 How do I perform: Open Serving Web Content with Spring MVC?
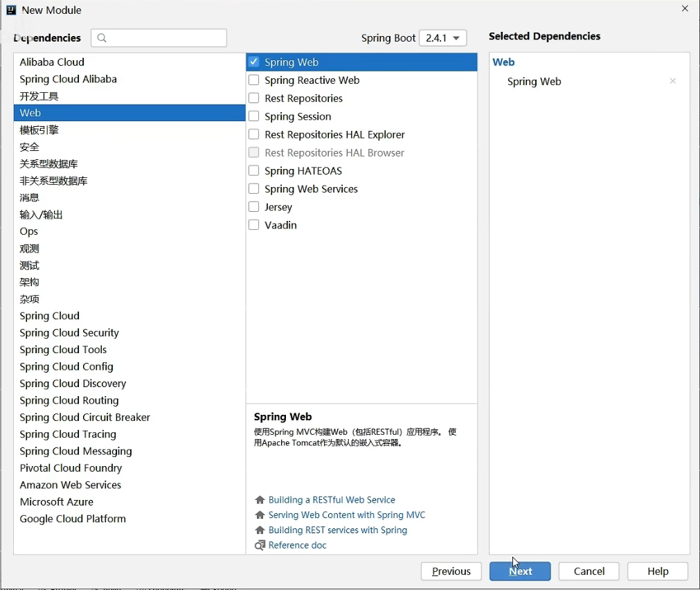tap(347, 515)
